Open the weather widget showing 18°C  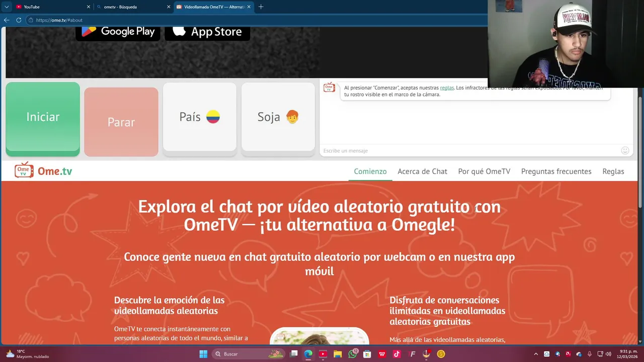coord(28,354)
